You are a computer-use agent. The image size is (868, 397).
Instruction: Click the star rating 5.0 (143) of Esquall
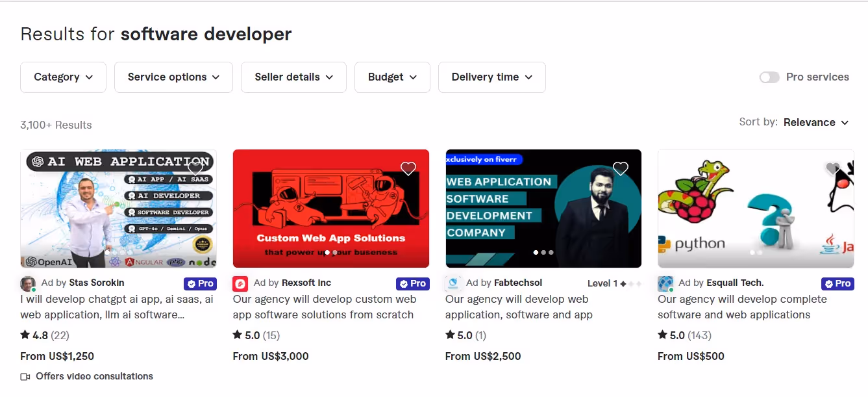pos(684,335)
